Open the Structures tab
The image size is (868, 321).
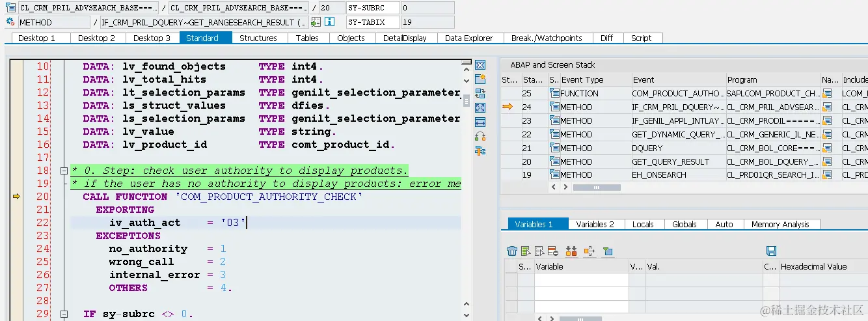258,38
